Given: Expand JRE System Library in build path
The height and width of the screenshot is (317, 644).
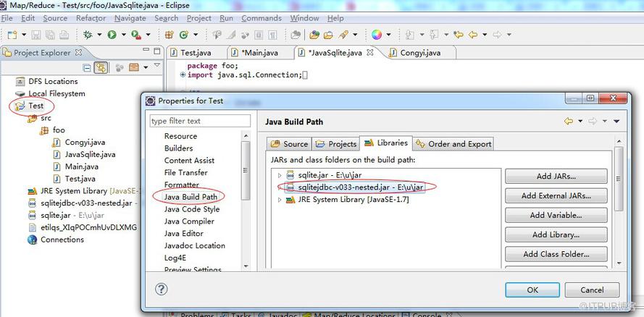Looking at the screenshot, I should click(x=280, y=200).
